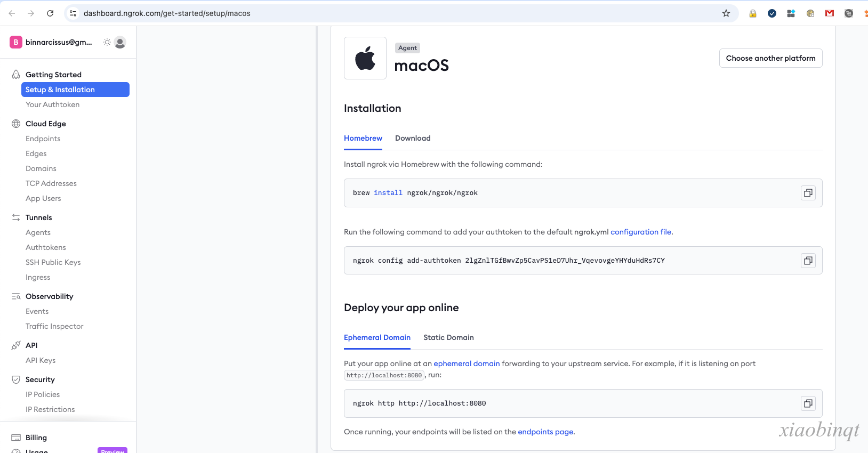This screenshot has width=868, height=453.
Task: Open the endpoints page link
Action: tap(545, 432)
